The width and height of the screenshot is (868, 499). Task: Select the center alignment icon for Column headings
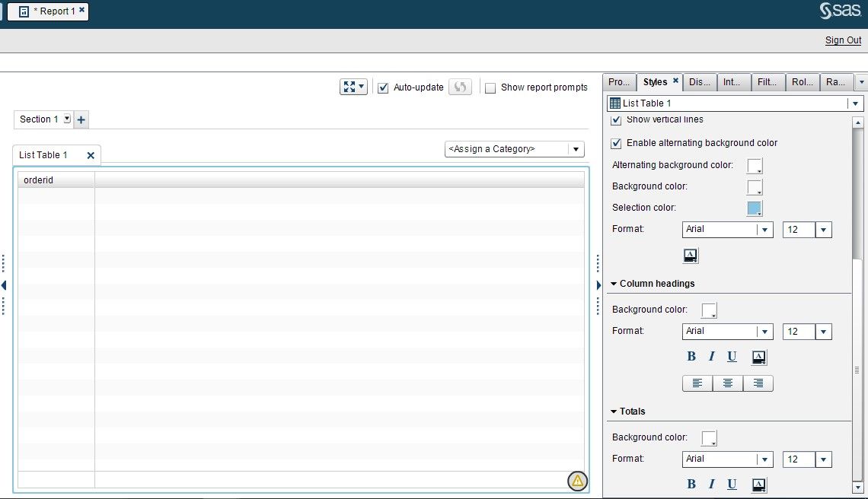(x=727, y=383)
